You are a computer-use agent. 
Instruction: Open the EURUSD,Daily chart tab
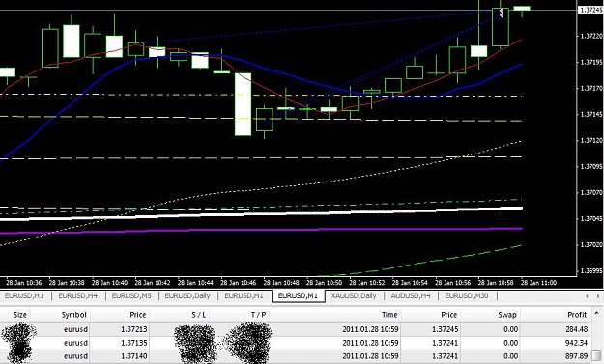point(187,295)
